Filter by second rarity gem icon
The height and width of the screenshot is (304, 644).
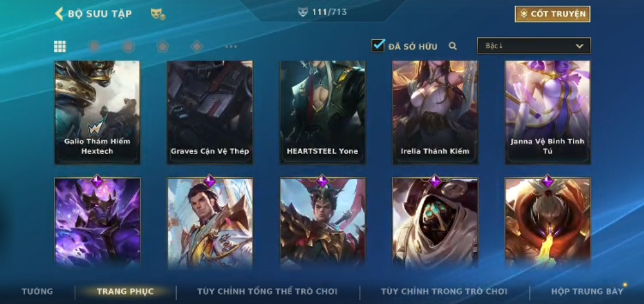[128, 47]
